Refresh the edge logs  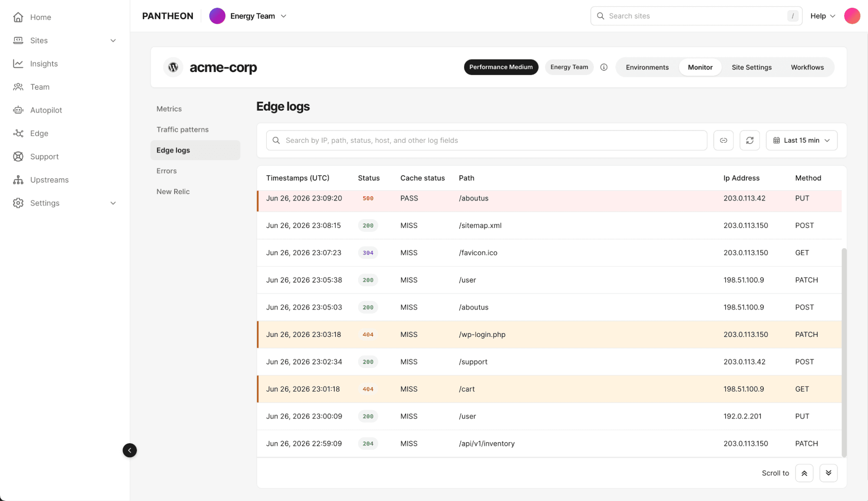749,140
